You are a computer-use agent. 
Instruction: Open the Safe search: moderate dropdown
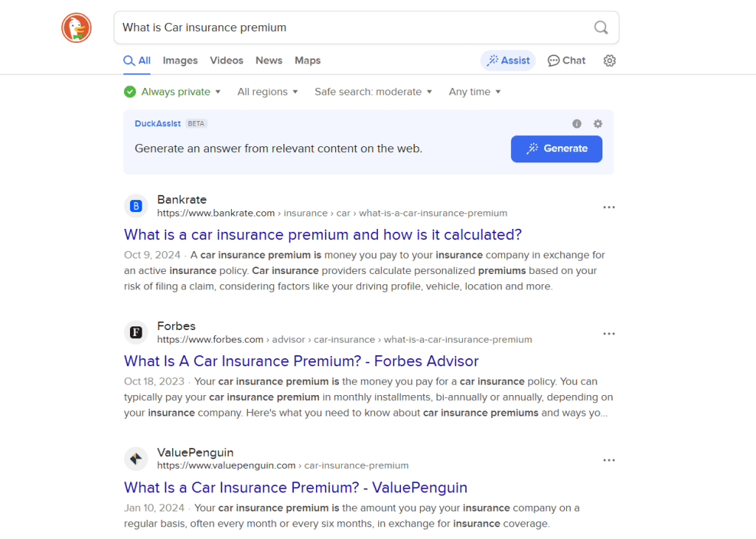373,91
